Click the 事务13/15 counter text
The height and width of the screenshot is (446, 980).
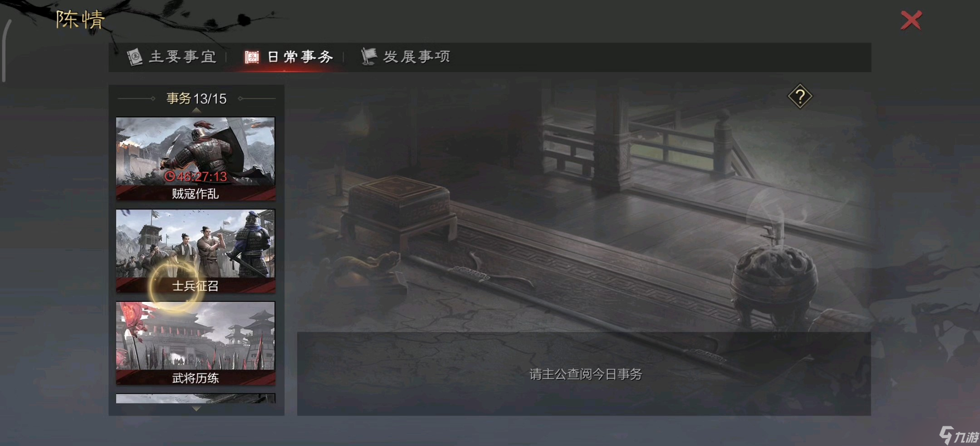pyautogui.click(x=196, y=98)
